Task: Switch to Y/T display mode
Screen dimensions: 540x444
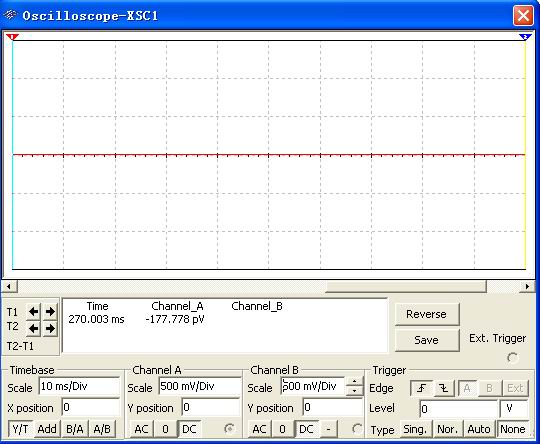Action: pos(20,429)
